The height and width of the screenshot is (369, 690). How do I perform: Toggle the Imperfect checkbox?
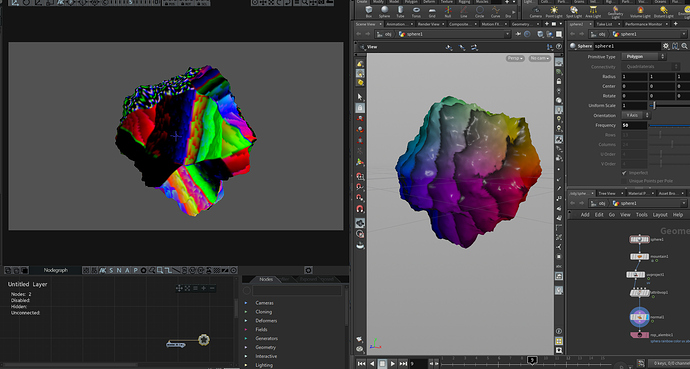pos(624,173)
